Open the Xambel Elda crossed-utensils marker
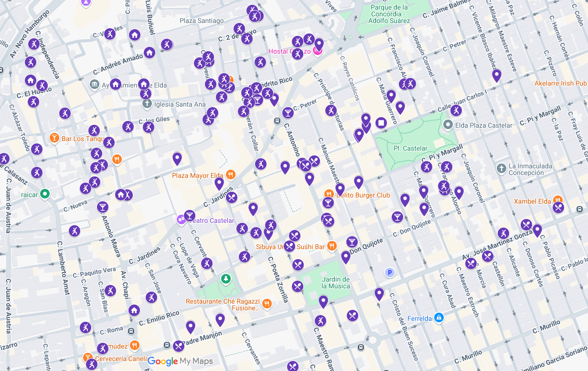The image size is (588, 371). click(x=558, y=207)
